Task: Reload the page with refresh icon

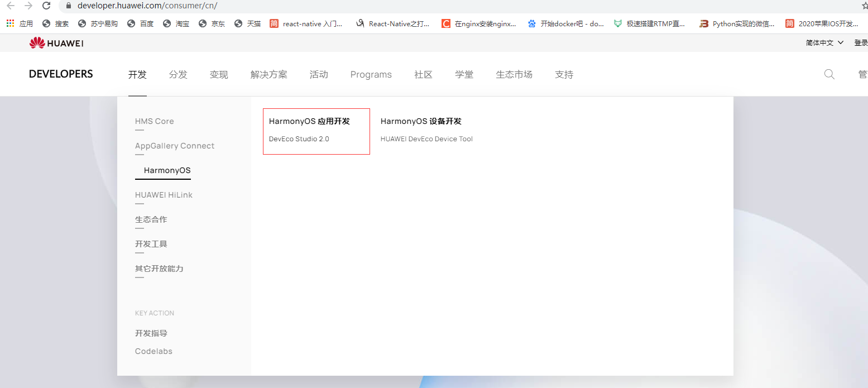Action: tap(47, 6)
